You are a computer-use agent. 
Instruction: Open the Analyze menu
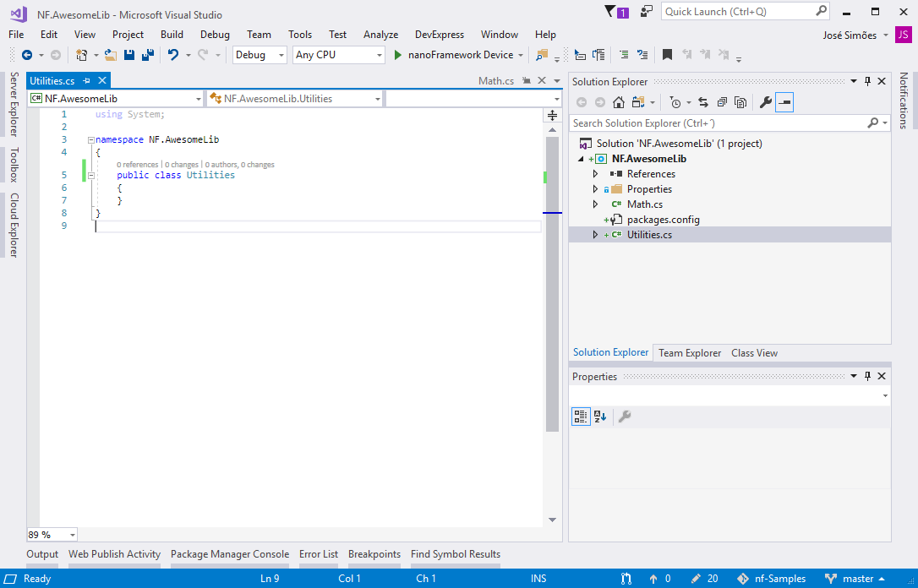(380, 35)
